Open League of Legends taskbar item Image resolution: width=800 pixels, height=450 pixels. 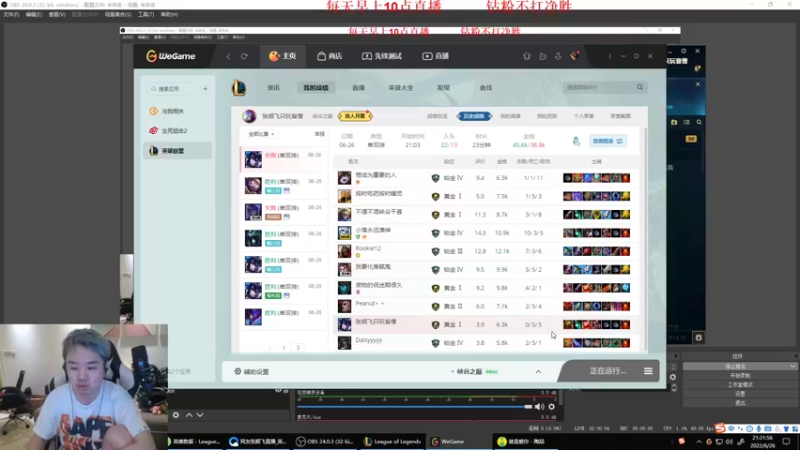(x=393, y=442)
